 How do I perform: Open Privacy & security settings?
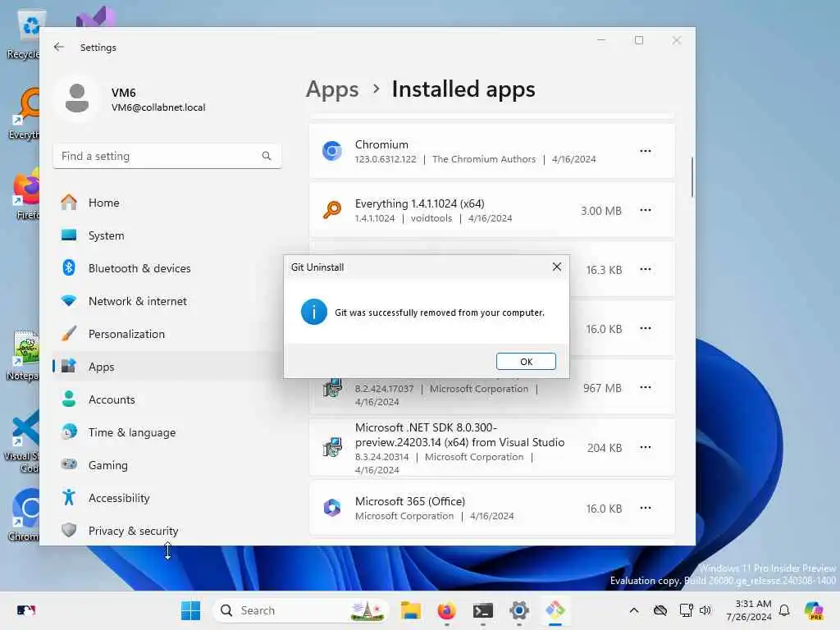(166, 531)
